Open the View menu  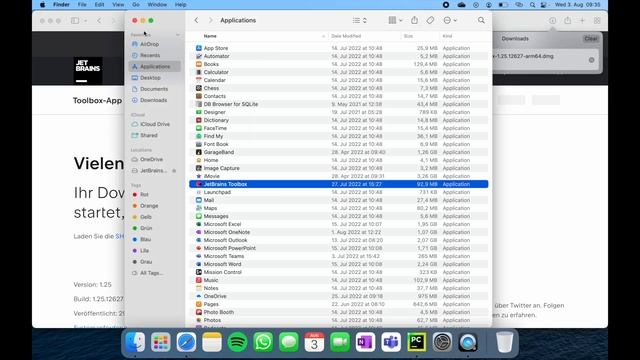(118, 4)
